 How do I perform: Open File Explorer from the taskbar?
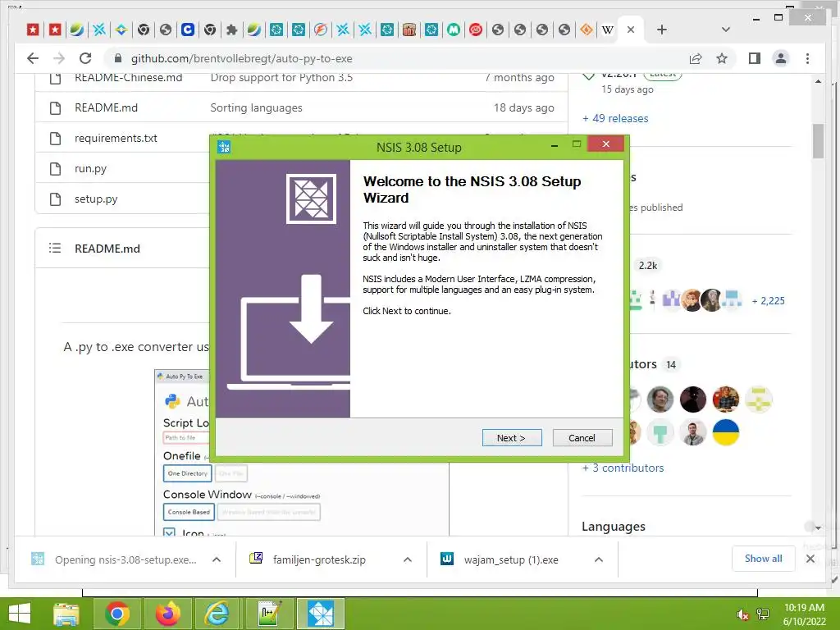[x=66, y=614]
